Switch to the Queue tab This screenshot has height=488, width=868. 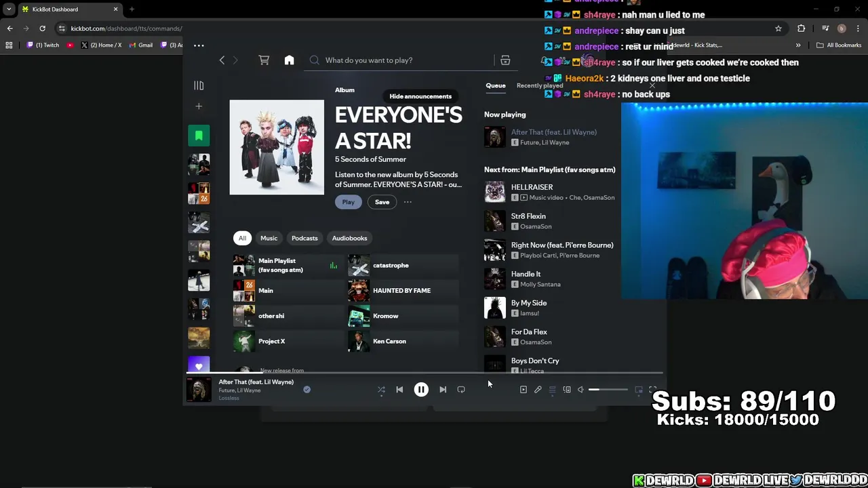[495, 85]
